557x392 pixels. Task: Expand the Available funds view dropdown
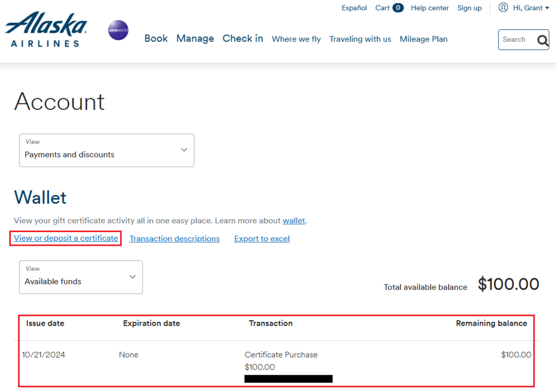click(x=81, y=277)
